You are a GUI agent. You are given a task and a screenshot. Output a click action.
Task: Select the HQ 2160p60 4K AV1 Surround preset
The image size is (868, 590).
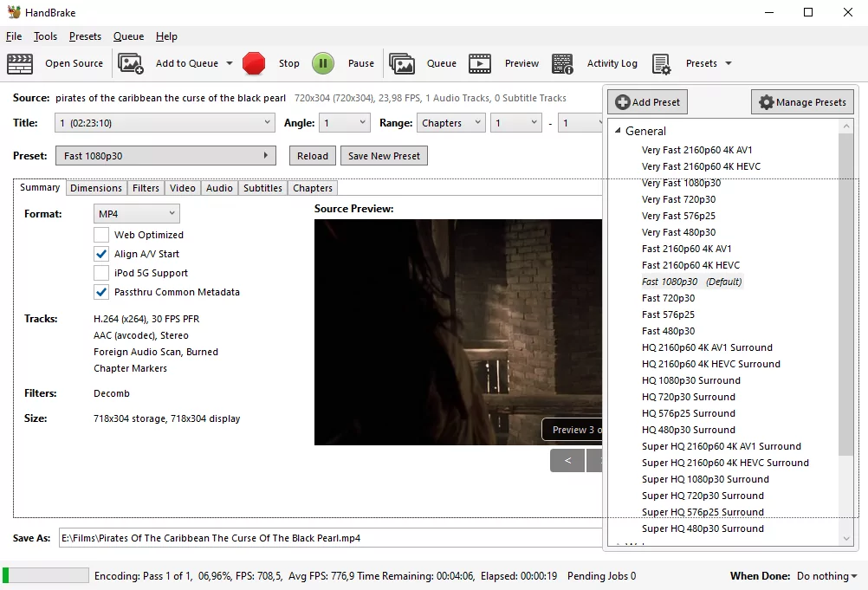tap(707, 347)
